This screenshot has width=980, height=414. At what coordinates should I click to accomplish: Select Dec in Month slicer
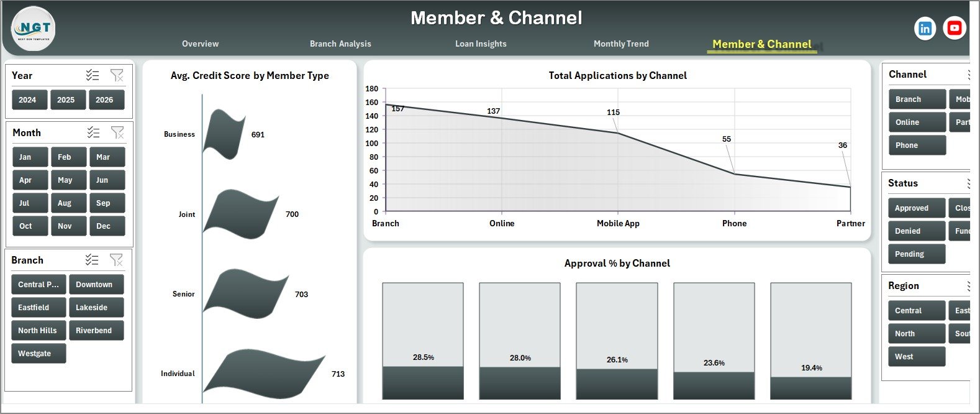coord(107,226)
